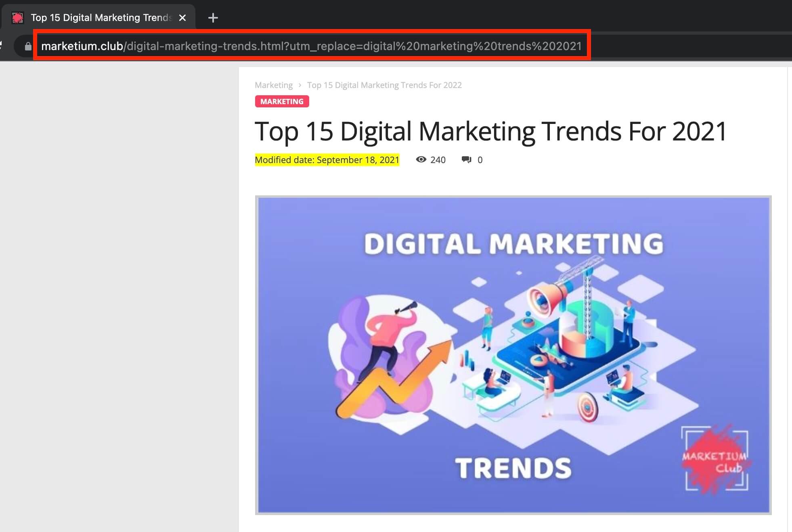Image resolution: width=792 pixels, height=532 pixels.
Task: Click the MARKETING red category badge
Action: click(x=281, y=101)
